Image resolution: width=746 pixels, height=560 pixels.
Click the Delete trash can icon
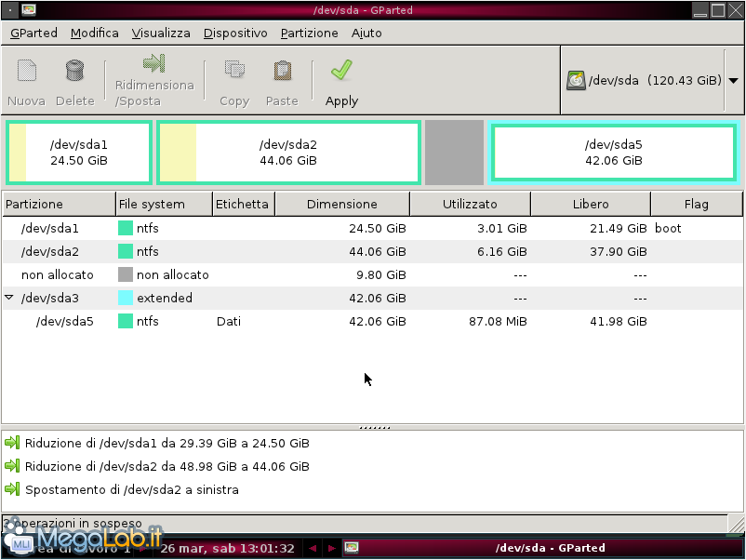[74, 71]
